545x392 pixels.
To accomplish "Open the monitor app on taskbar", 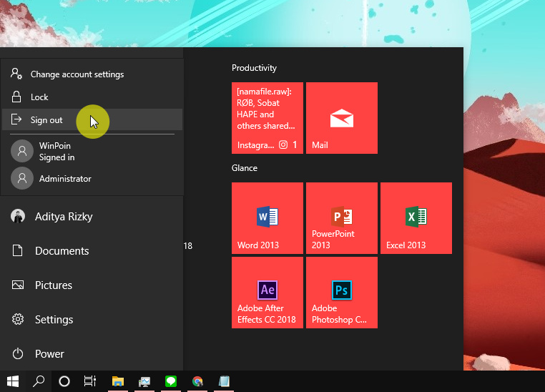I will [x=144, y=381].
